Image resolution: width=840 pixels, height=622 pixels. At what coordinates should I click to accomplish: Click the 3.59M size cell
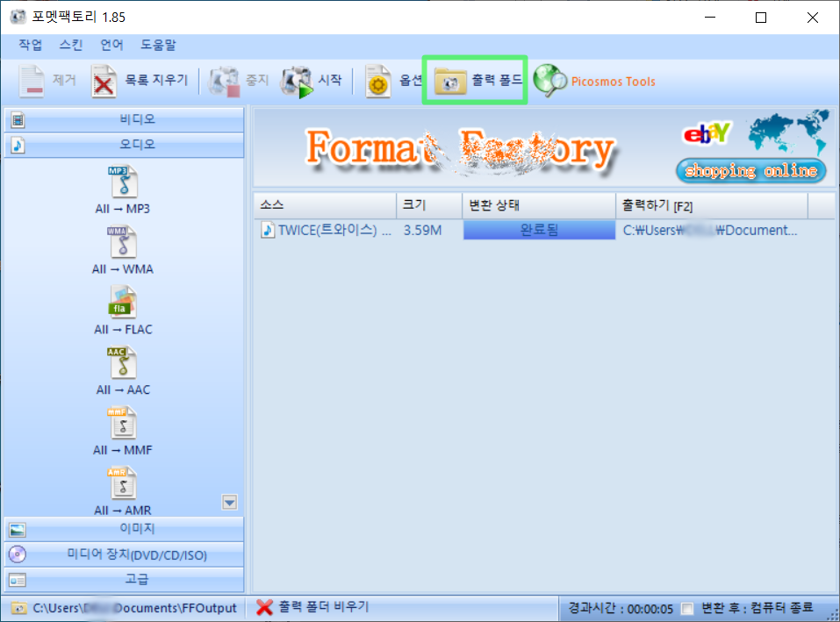tap(423, 231)
